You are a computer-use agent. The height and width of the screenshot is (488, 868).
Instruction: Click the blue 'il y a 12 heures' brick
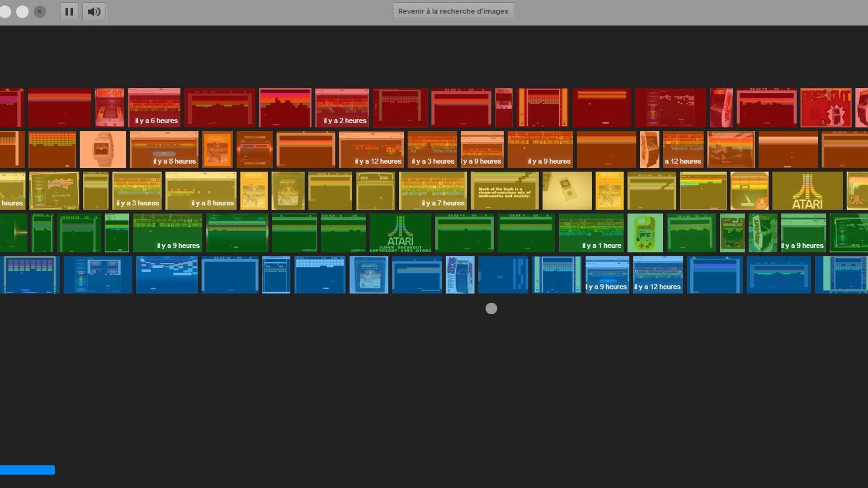click(658, 275)
